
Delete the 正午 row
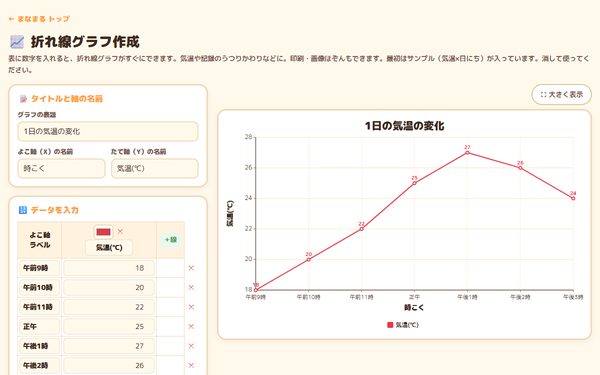point(191,326)
